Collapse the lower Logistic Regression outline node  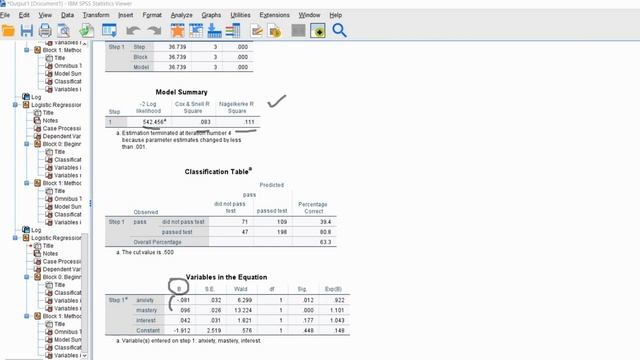click(15, 238)
